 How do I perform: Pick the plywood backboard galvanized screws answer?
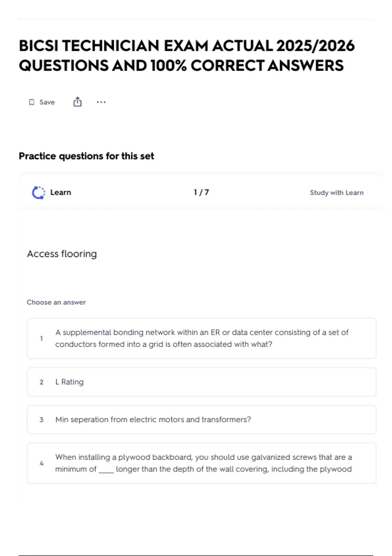pyautogui.click(x=202, y=463)
